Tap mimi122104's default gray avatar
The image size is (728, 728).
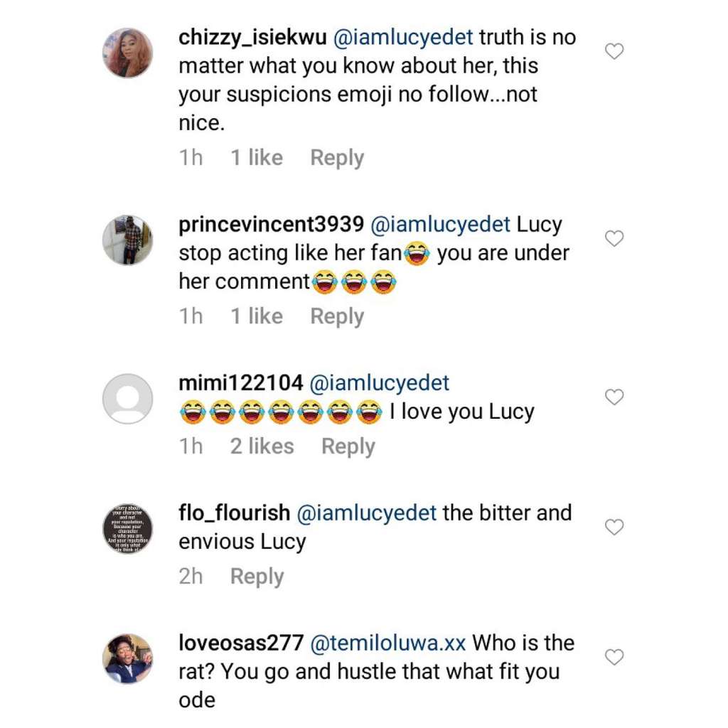[x=128, y=399]
